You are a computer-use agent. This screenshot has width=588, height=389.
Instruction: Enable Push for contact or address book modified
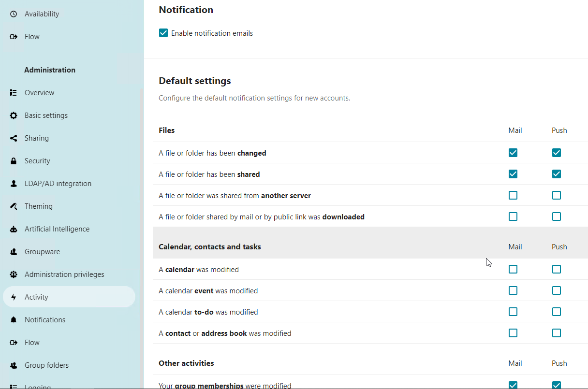coord(557,333)
